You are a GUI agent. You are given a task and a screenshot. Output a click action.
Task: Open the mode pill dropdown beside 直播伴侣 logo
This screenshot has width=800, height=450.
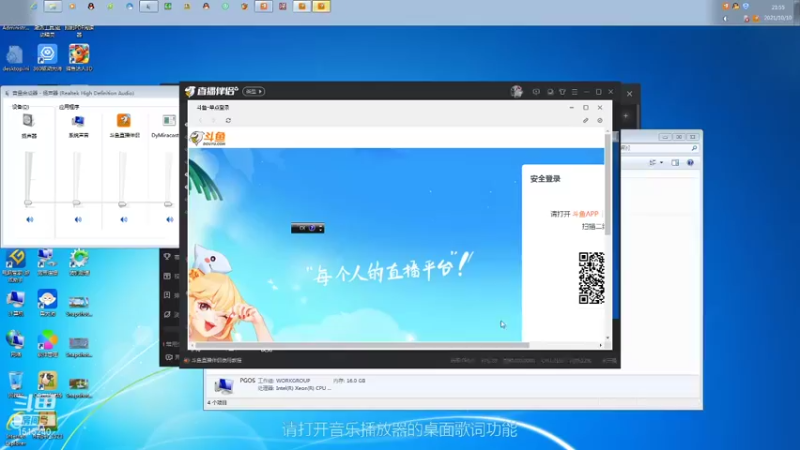pyautogui.click(x=254, y=91)
